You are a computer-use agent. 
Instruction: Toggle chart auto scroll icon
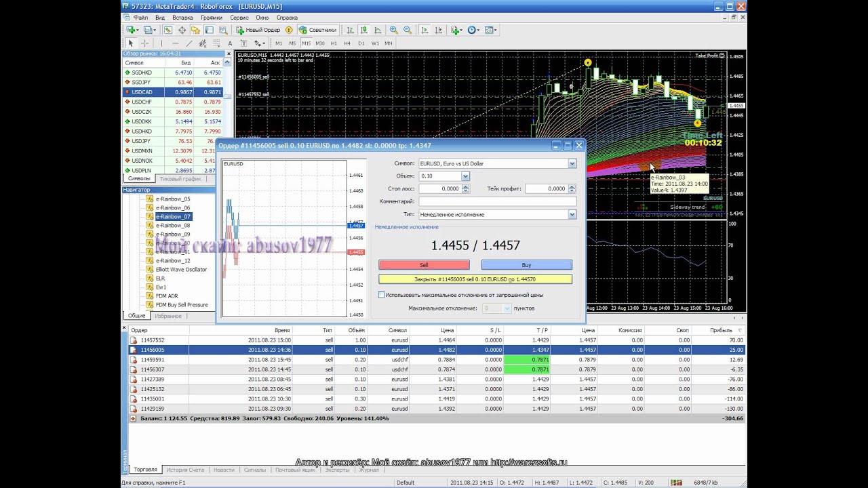[x=425, y=30]
